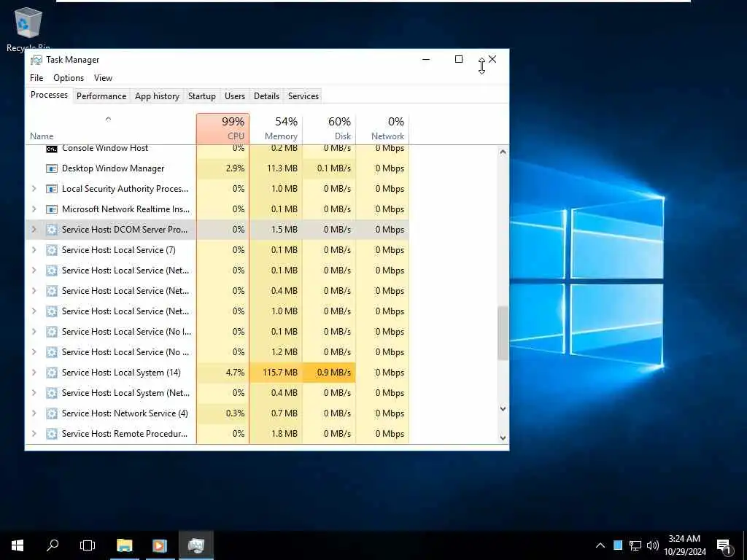Click the 0.3% CPU value for Network Service
747x560 pixels.
coord(235,413)
